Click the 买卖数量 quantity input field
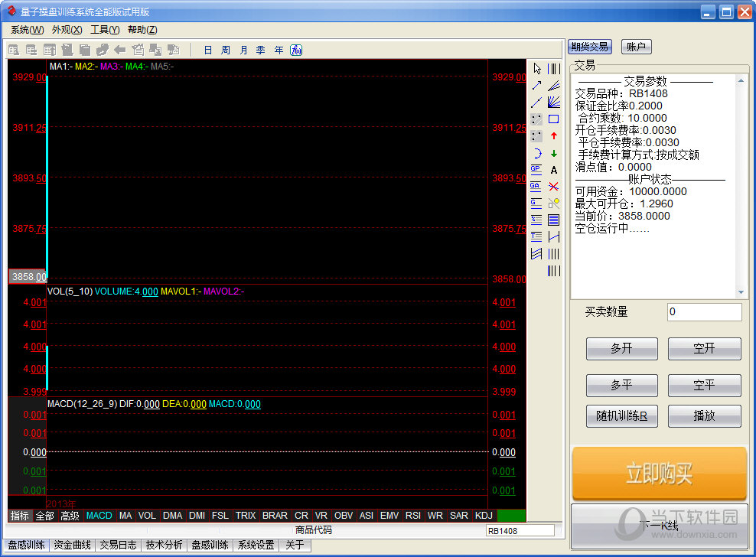 704,312
